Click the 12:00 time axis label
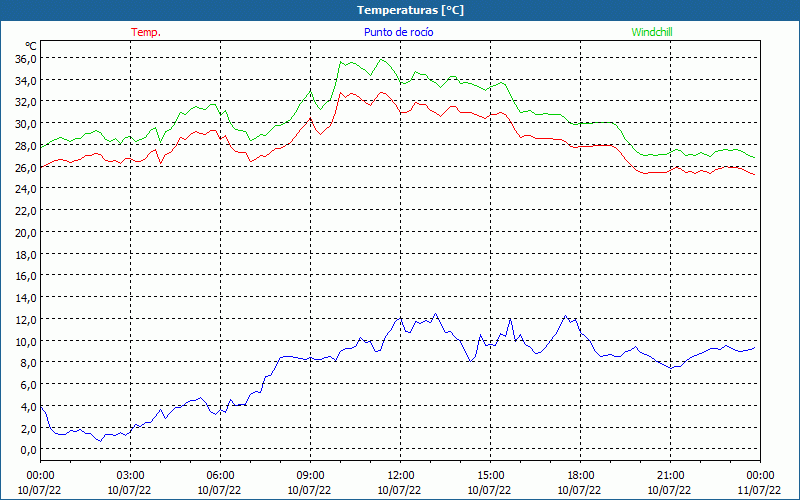The image size is (800, 500). click(401, 476)
